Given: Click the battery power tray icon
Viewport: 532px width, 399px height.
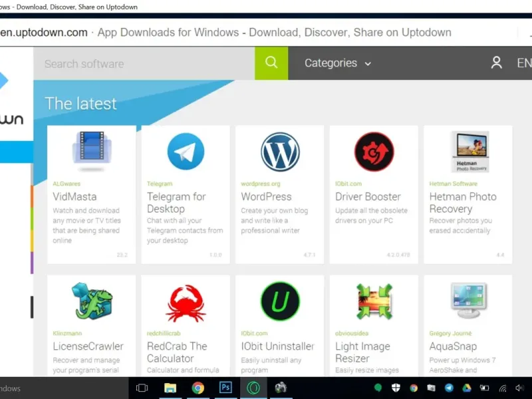Looking at the screenshot, I should (x=485, y=388).
